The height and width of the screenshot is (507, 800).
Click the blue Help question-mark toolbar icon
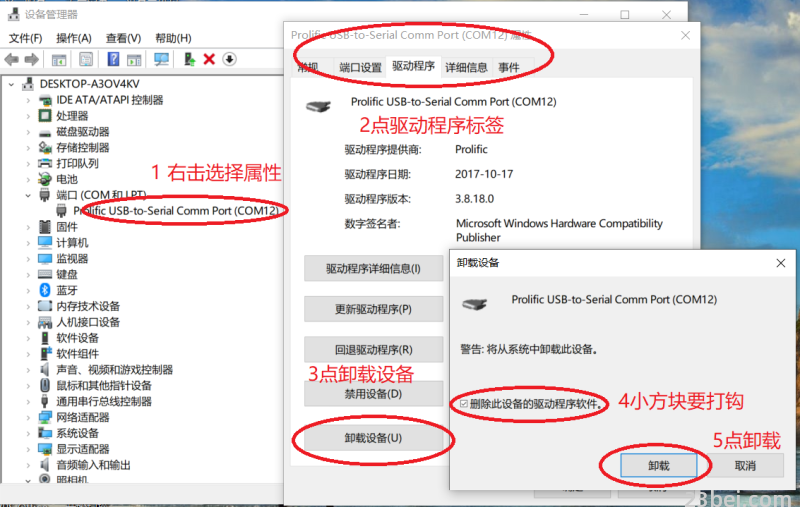[113, 59]
